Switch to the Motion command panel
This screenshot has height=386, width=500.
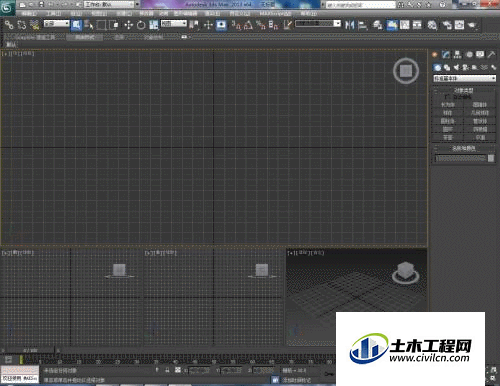(x=469, y=54)
